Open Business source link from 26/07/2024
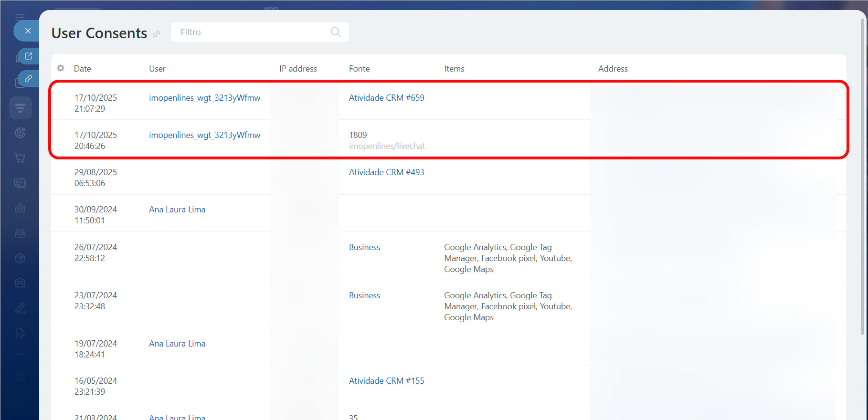This screenshot has width=868, height=420. tap(364, 247)
